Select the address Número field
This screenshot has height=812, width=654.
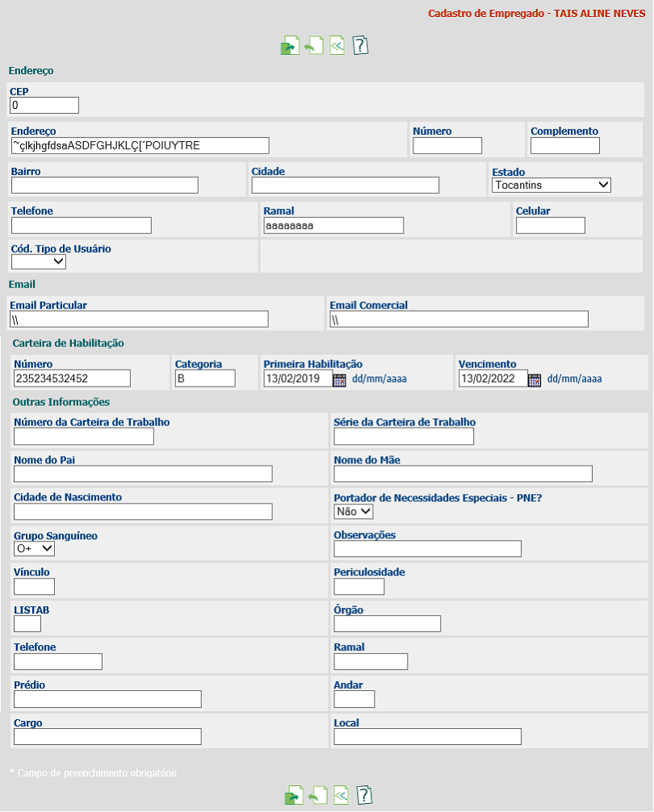[447, 145]
